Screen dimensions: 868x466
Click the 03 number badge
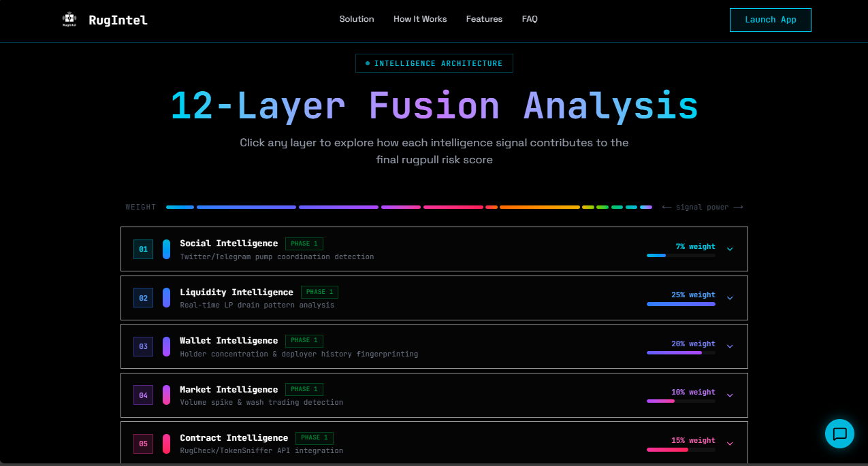143,346
